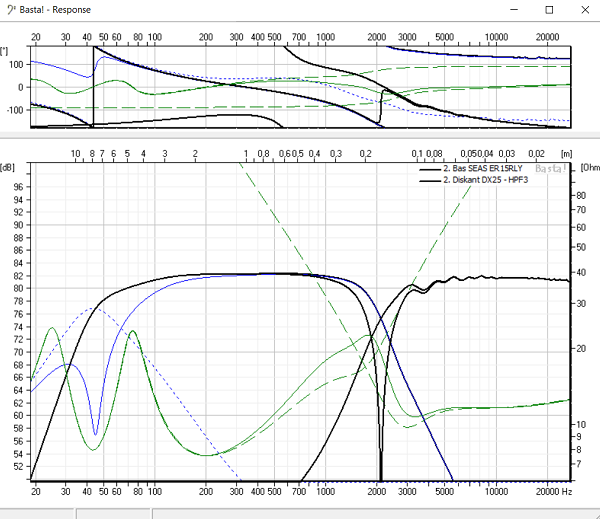Click the 0 degree phase tick label
Screen dimensions: 600x519
point(21,87)
